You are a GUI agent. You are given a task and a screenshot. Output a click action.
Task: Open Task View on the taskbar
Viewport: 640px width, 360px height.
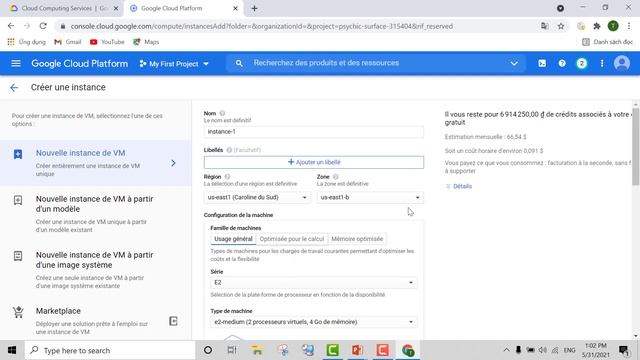(232, 350)
